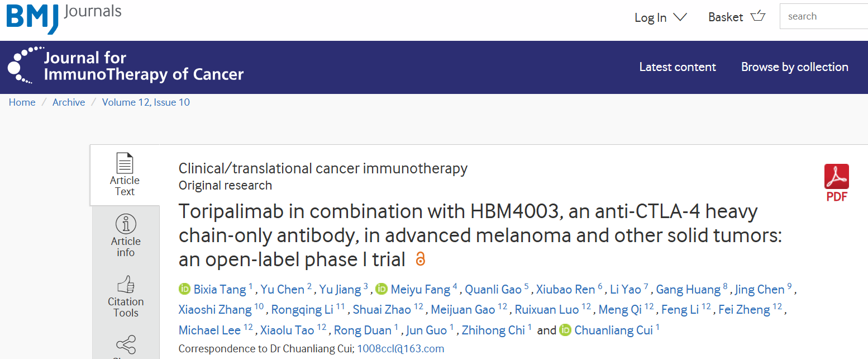868x359 pixels.
Task: Open the Basket cart icon
Action: tap(758, 16)
